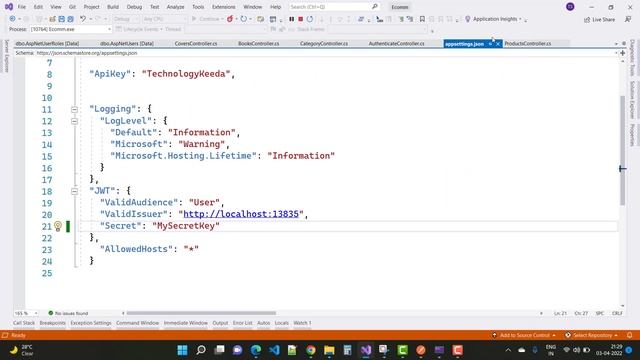Open the document tab list dropdown
Viewport: 640px width, 360px height.
[x=616, y=44]
